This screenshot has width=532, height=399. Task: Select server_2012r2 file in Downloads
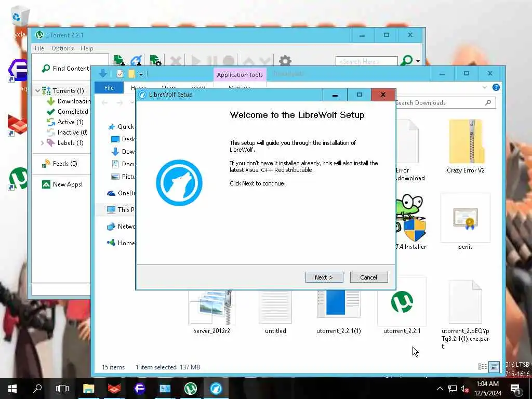212,312
